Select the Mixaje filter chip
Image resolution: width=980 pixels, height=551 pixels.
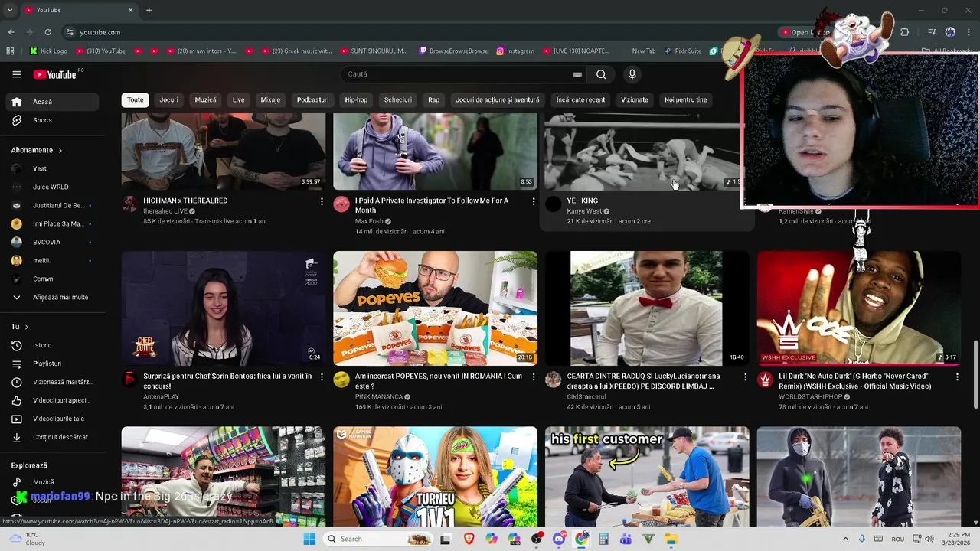pos(270,99)
